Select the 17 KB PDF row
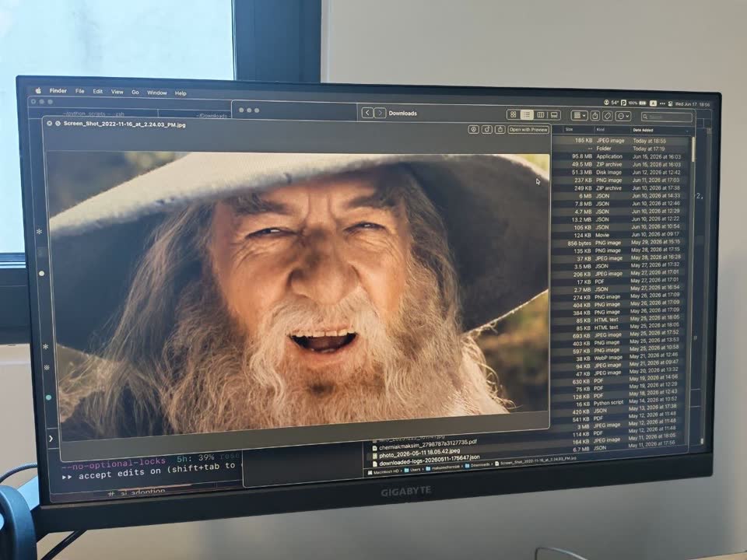The image size is (747, 560). coord(620,282)
